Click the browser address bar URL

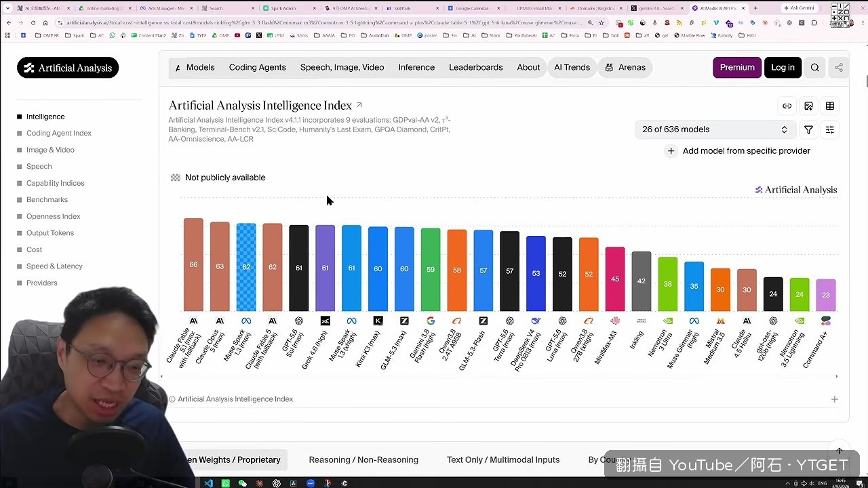point(324,22)
